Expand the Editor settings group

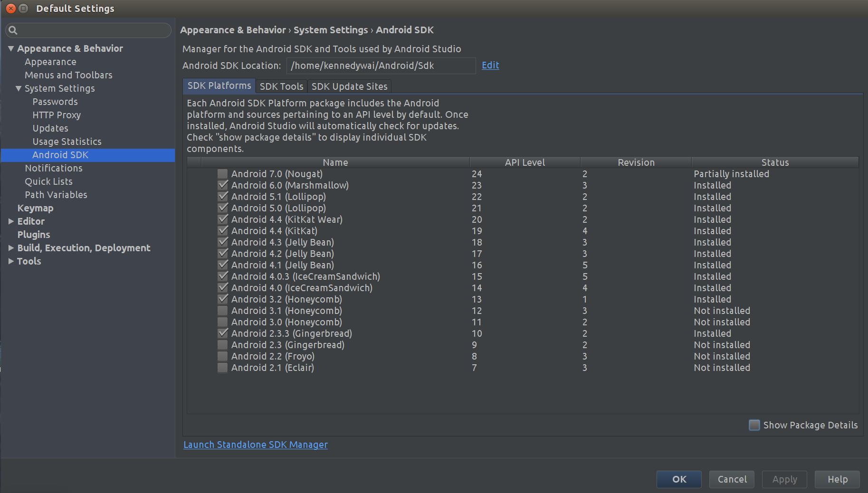click(x=11, y=221)
